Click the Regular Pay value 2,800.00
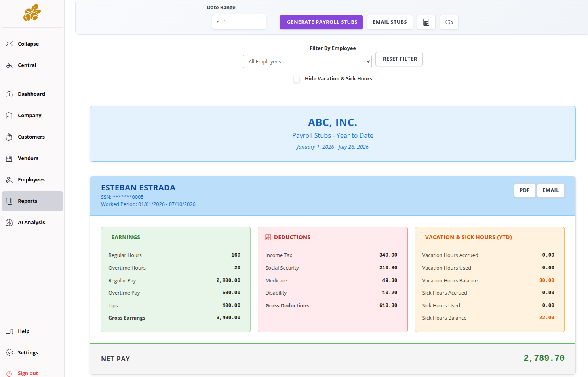The height and width of the screenshot is (377, 588). pyautogui.click(x=228, y=280)
